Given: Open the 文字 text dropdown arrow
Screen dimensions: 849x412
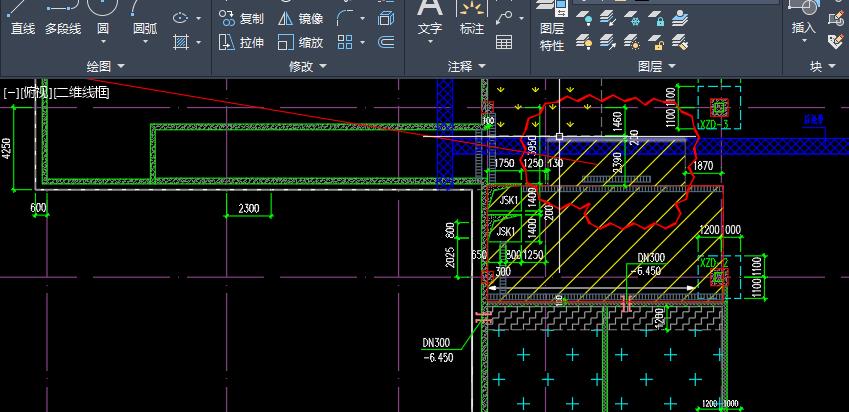Looking at the screenshot, I should (x=430, y=41).
